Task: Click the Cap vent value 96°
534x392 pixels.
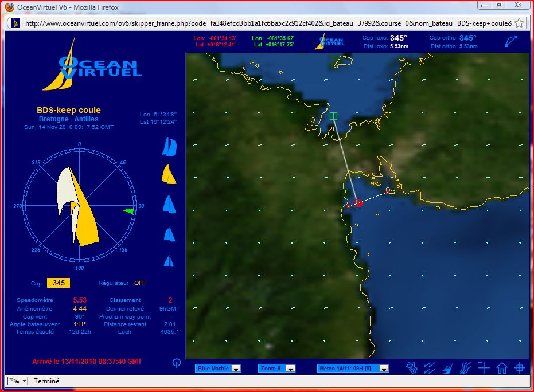Action: tap(80, 316)
